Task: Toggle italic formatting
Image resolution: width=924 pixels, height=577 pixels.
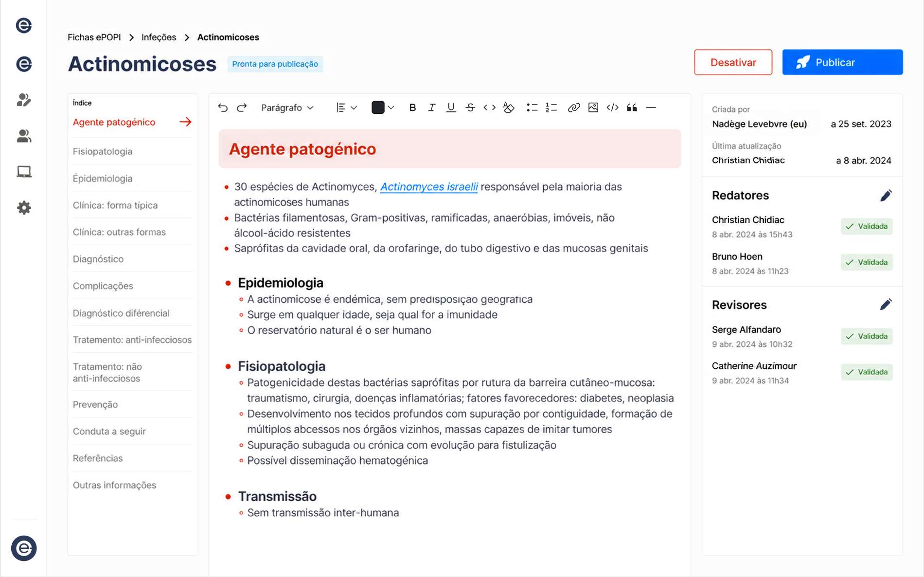Action: [431, 108]
